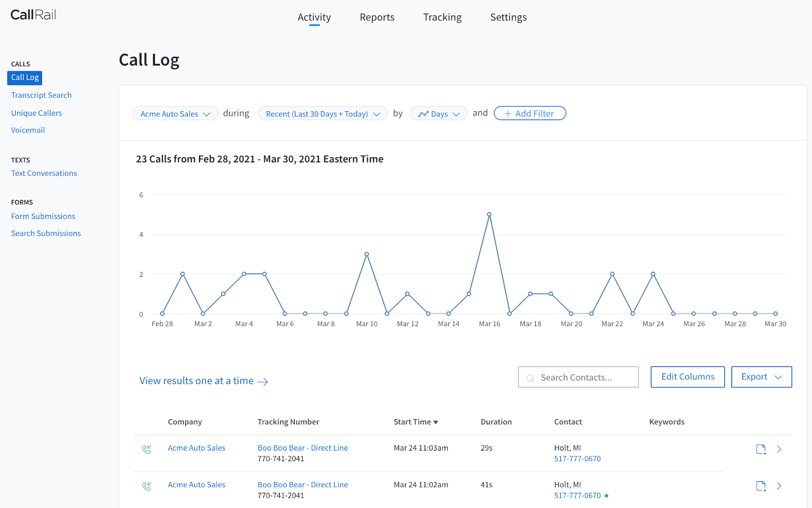
Task: Click the 41s duration value
Action: [x=487, y=485]
